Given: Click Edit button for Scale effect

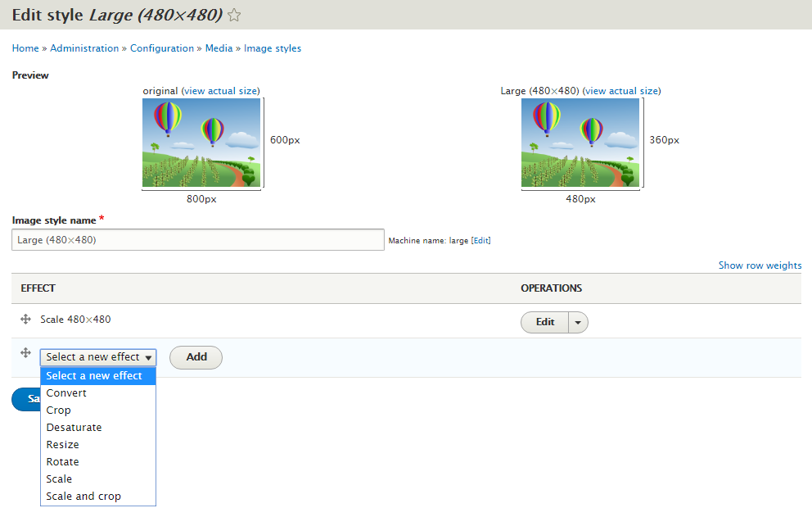Looking at the screenshot, I should click(545, 323).
